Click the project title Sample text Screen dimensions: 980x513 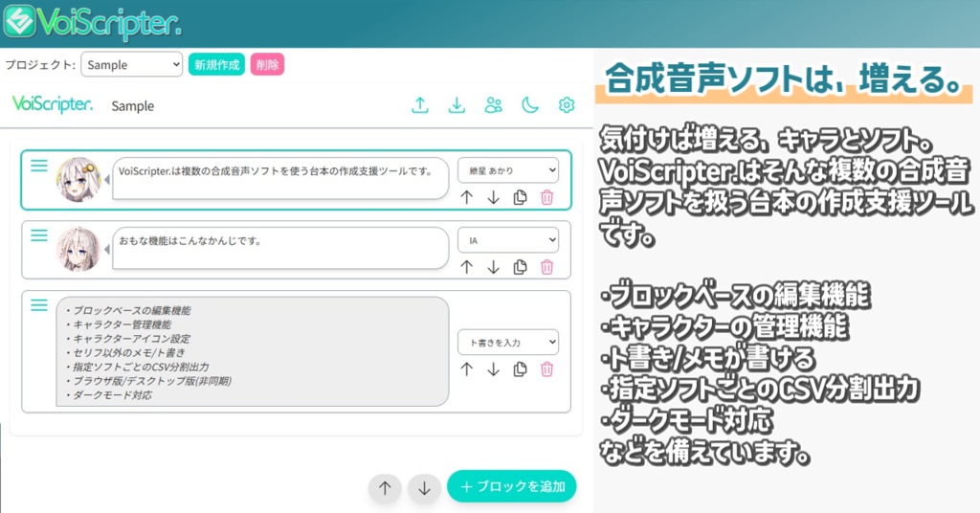point(132,106)
